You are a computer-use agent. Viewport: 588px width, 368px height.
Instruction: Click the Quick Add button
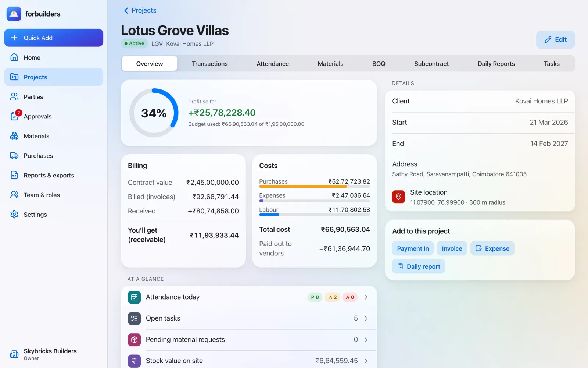tap(54, 38)
